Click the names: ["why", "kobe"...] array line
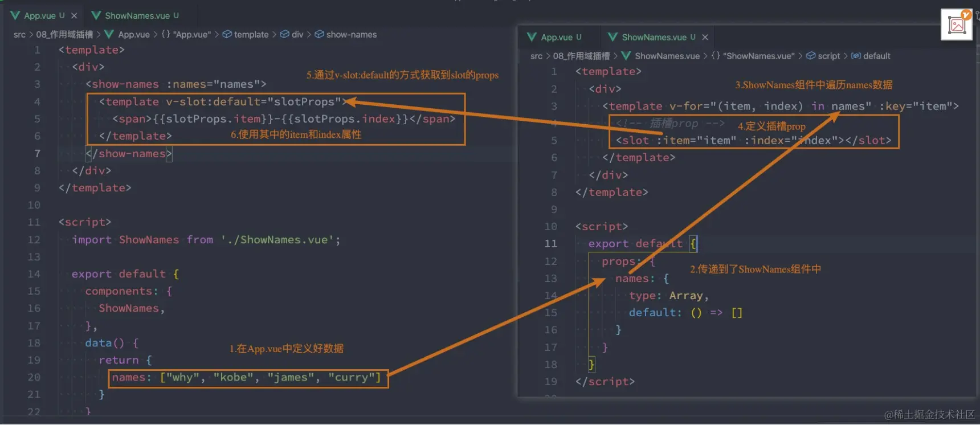The height and width of the screenshot is (425, 980). click(247, 377)
